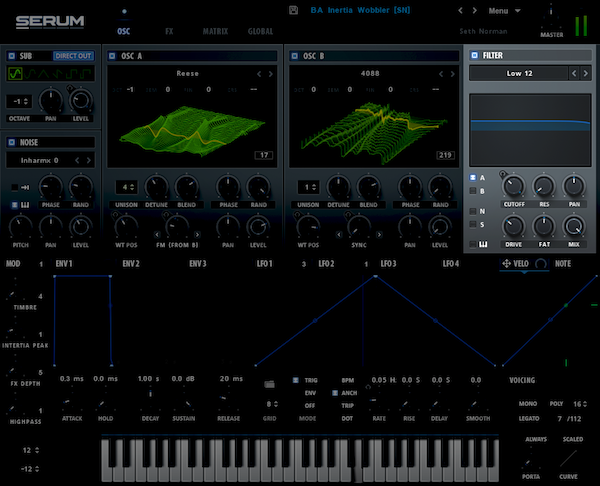Viewport: 600px width, 486px height.
Task: Select next filter type arrow
Action: pyautogui.click(x=585, y=73)
